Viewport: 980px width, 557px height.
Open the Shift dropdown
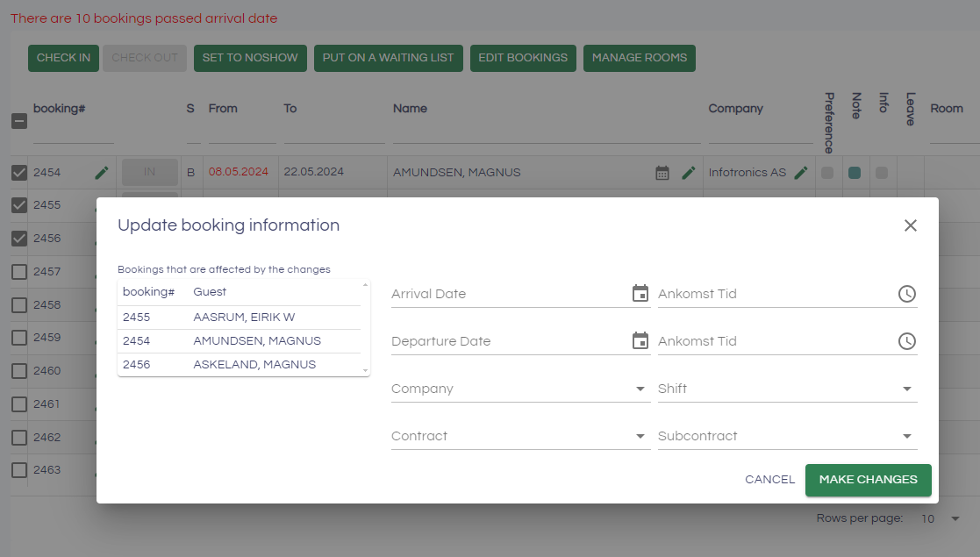pos(907,389)
